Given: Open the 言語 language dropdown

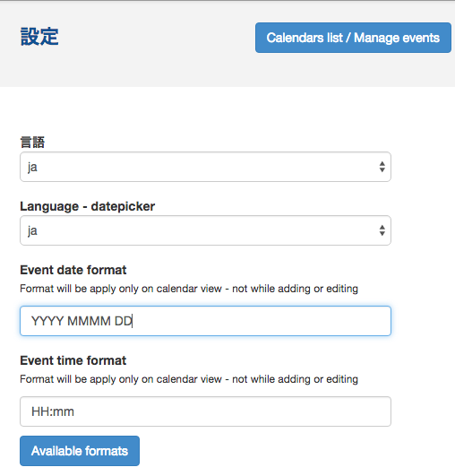Looking at the screenshot, I should point(205,167).
